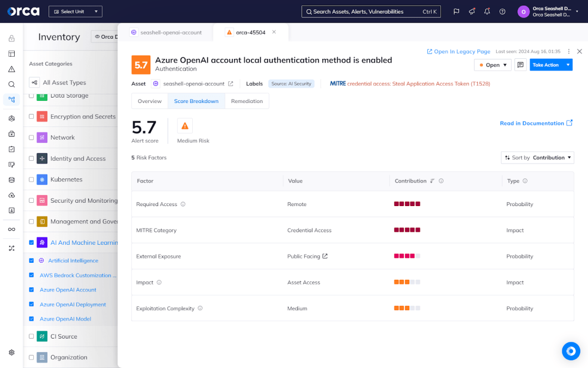This screenshot has width=588, height=368.
Task: Click Open In Legacy Page link
Action: click(458, 51)
